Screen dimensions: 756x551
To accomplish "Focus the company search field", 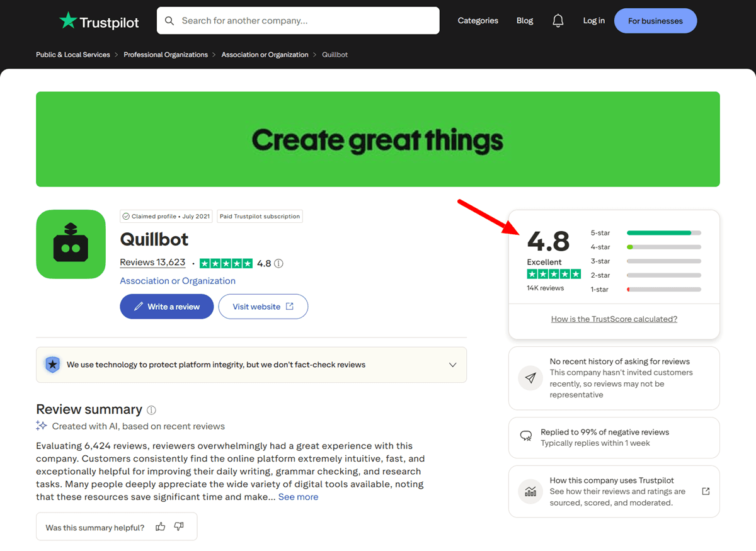I will coord(298,21).
